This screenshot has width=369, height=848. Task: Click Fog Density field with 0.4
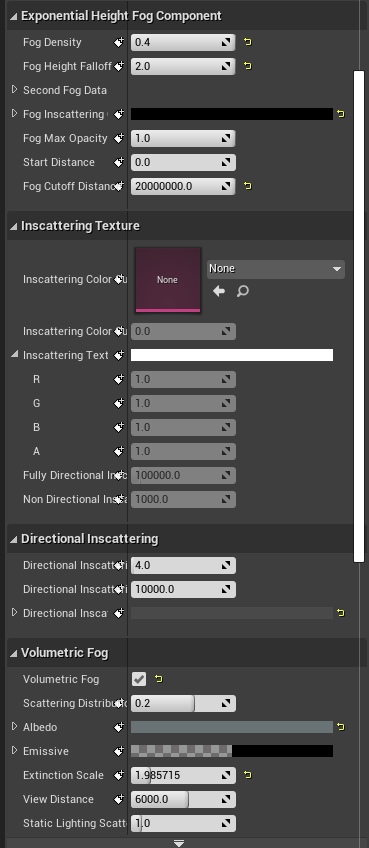tap(183, 42)
